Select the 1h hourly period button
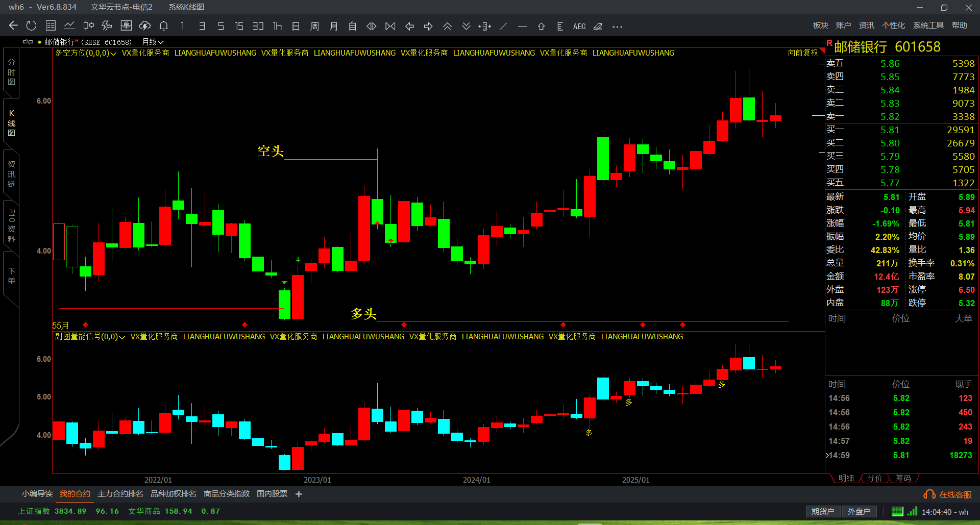 click(x=277, y=26)
